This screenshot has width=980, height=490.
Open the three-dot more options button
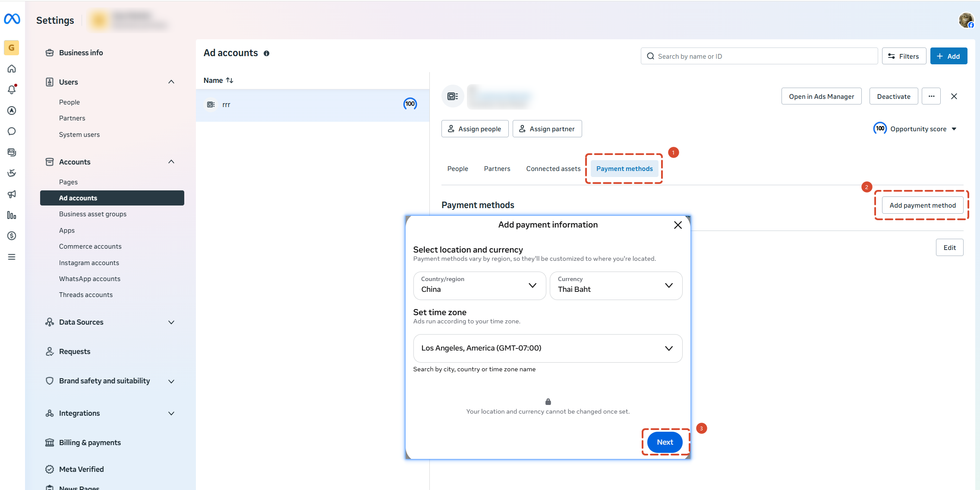[931, 96]
